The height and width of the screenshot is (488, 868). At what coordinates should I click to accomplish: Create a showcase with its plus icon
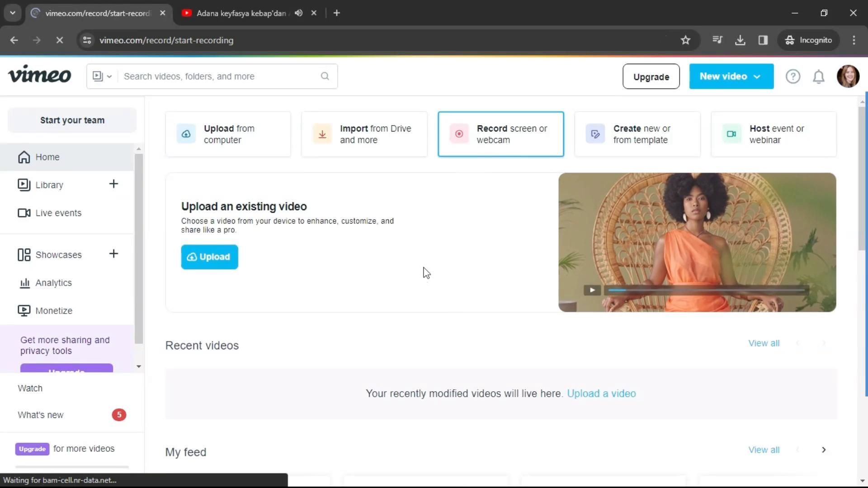pos(113,254)
